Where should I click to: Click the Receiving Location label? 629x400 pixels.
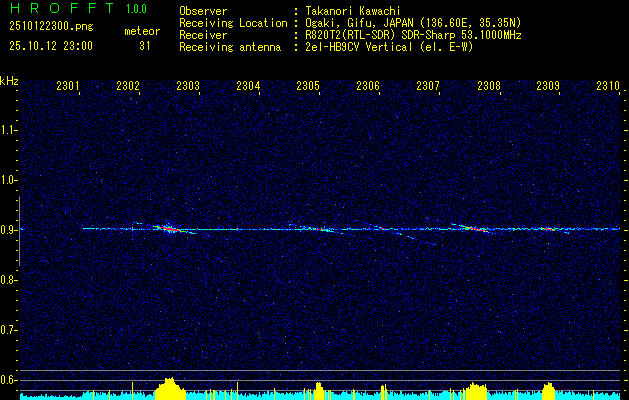[233, 23]
